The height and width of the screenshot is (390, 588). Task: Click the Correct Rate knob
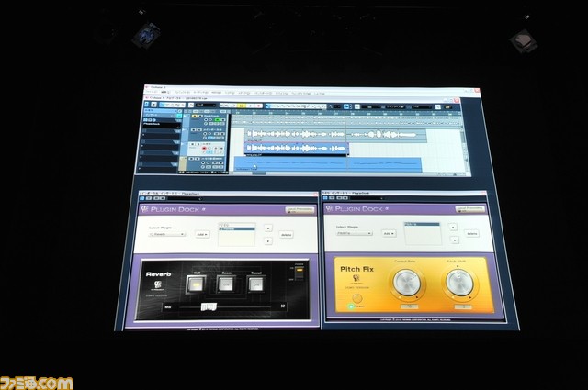tap(408, 283)
